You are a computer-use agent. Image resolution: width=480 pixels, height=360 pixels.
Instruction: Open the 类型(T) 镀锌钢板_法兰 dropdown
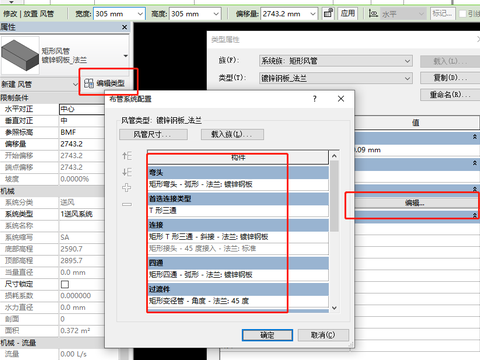(x=336, y=78)
